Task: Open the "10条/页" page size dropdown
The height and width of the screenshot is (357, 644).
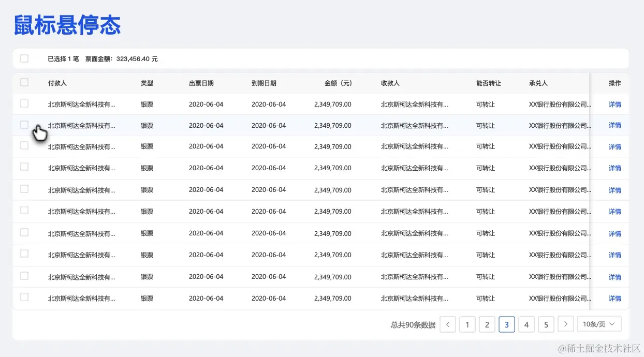Action: [x=599, y=324]
